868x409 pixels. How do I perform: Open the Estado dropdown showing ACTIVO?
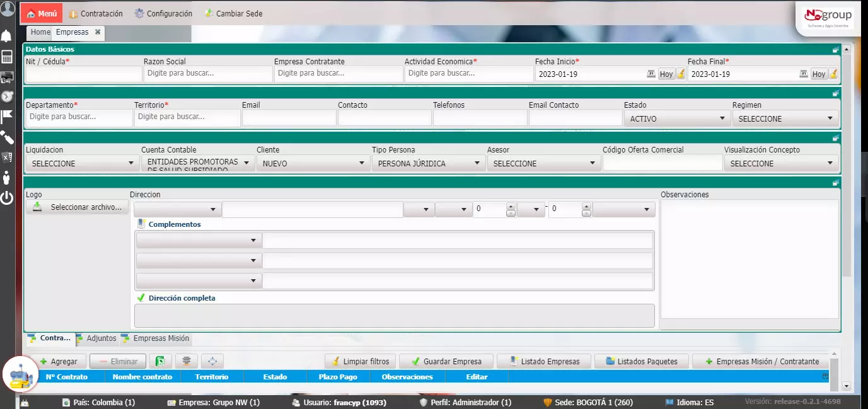coord(676,118)
